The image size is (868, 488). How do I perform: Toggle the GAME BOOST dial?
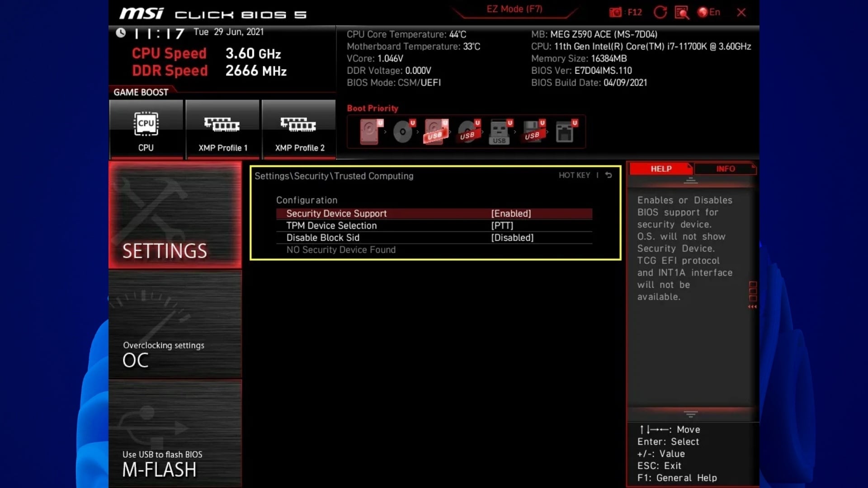click(x=141, y=91)
